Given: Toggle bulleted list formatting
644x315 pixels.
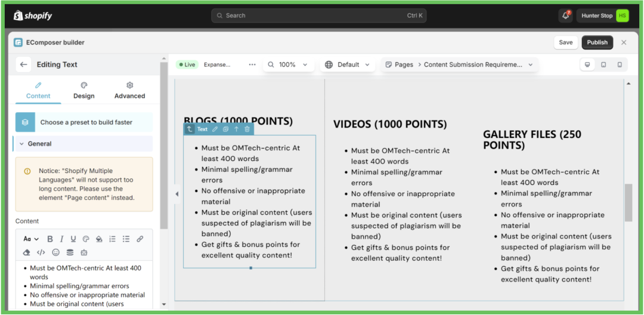Looking at the screenshot, I should point(126,239).
